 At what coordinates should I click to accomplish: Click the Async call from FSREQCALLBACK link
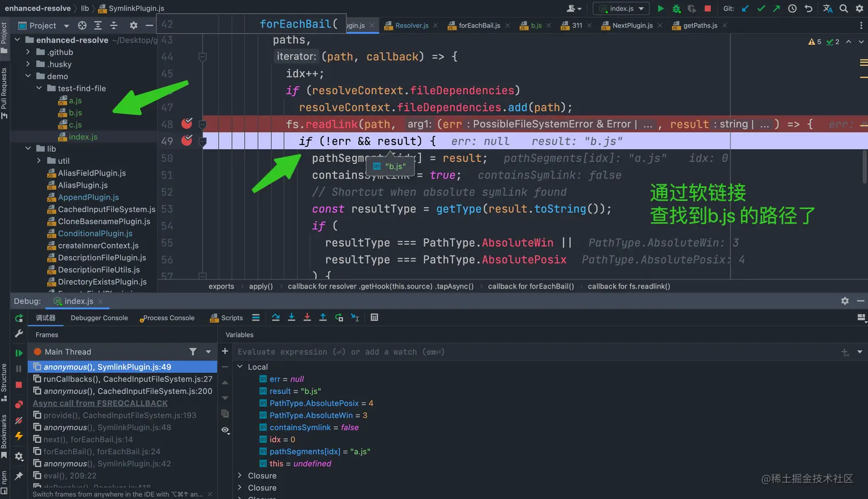click(x=100, y=403)
